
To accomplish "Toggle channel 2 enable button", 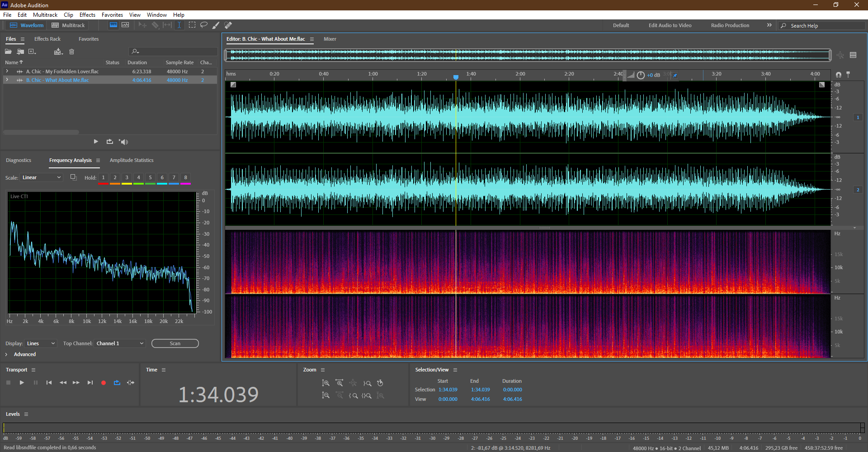I will click(x=858, y=190).
